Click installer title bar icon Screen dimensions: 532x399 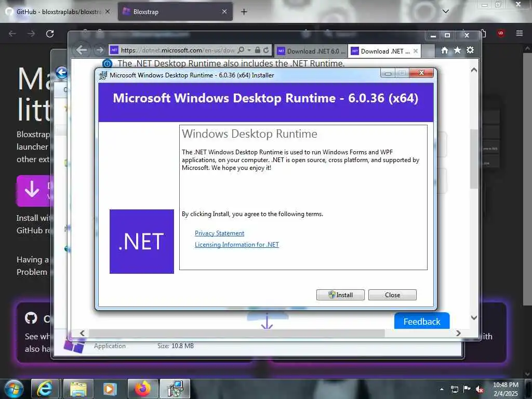[x=103, y=75]
